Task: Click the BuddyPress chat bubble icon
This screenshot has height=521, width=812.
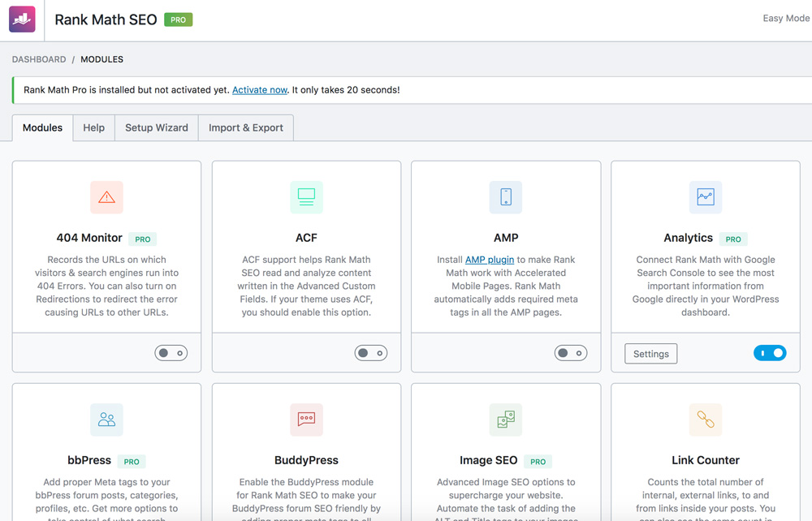Action: (307, 420)
